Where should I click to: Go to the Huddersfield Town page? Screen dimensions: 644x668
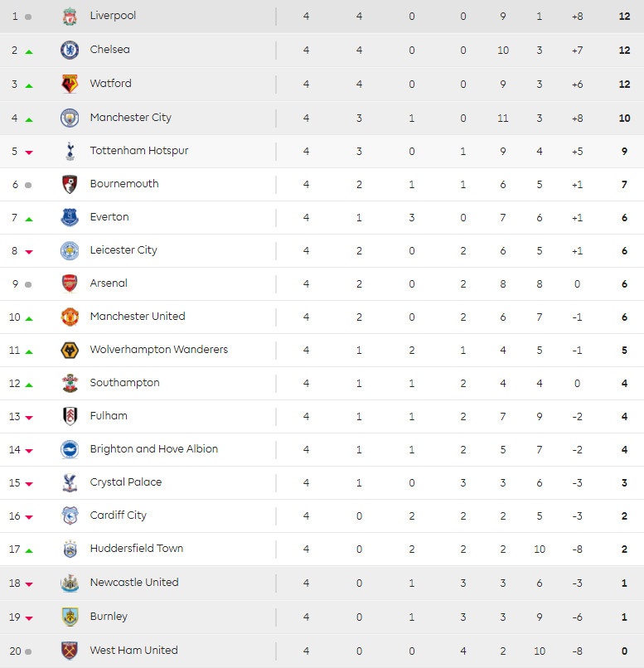point(137,549)
